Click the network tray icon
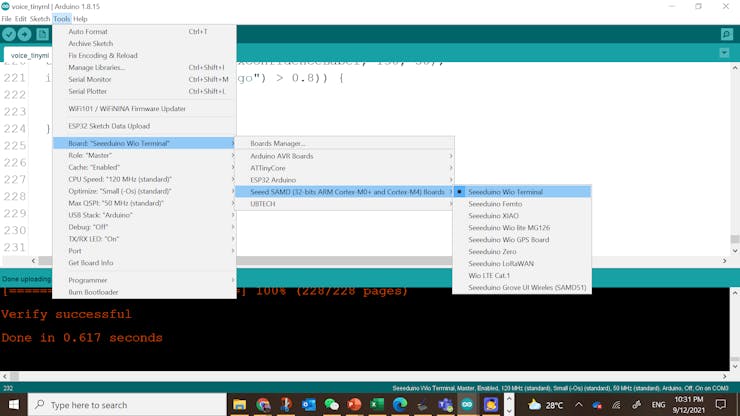This screenshot has width=740, height=416. pos(616,405)
